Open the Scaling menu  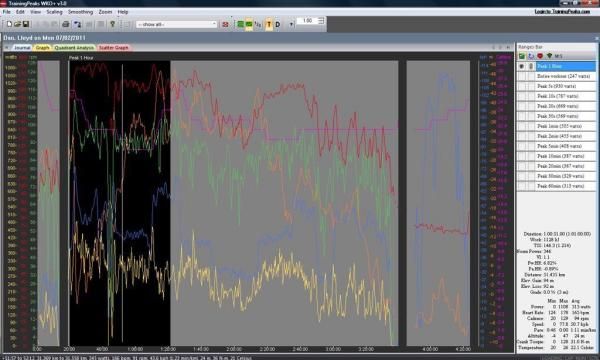(54, 12)
